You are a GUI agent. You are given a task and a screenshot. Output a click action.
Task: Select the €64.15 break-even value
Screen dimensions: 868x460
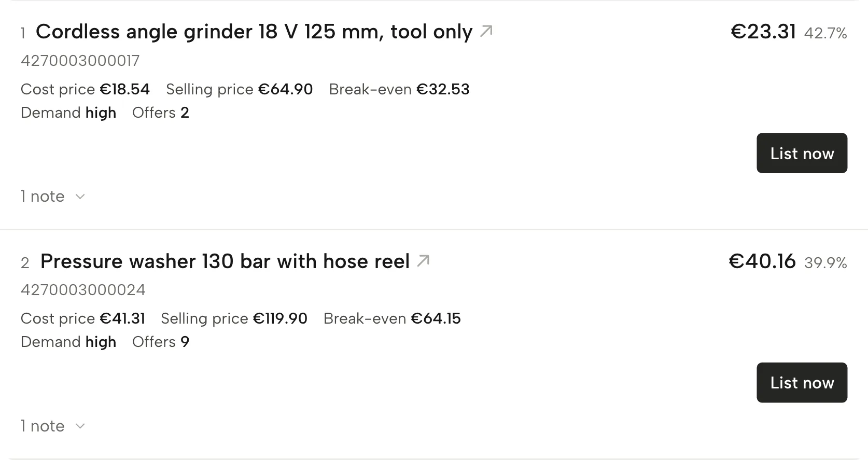(x=436, y=318)
